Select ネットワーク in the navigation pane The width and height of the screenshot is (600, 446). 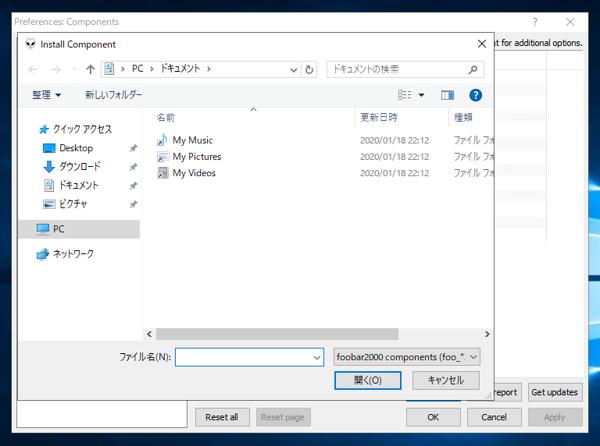pos(65,254)
